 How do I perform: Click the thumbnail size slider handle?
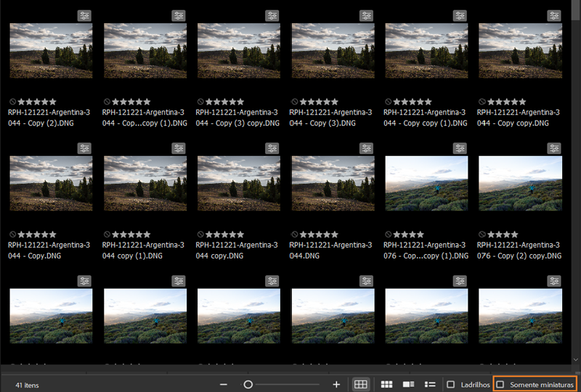coord(248,385)
